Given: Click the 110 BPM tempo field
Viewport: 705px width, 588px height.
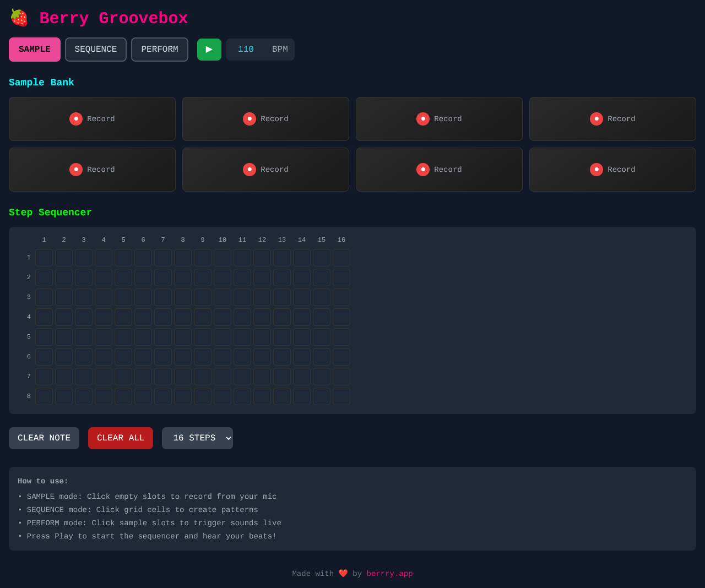Looking at the screenshot, I should (x=246, y=50).
